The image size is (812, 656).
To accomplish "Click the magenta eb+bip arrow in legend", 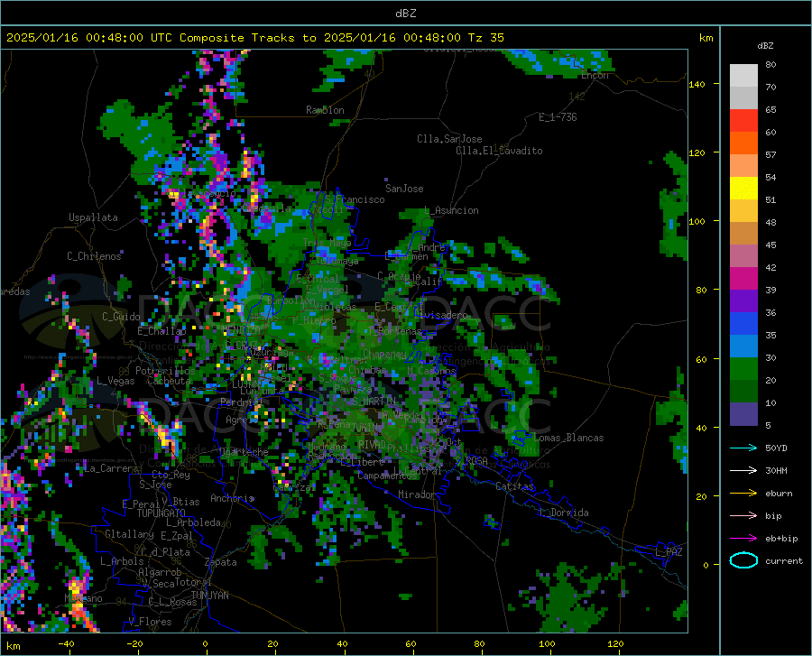I will 743,539.
